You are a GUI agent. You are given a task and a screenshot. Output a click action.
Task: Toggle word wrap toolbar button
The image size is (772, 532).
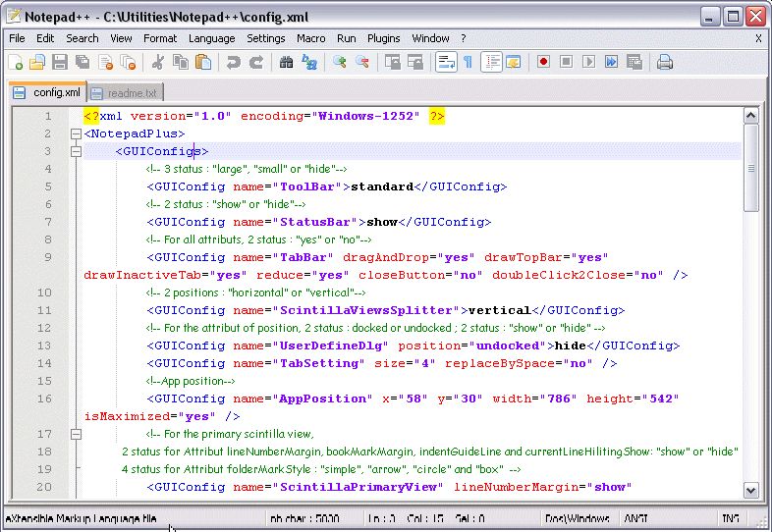446,63
